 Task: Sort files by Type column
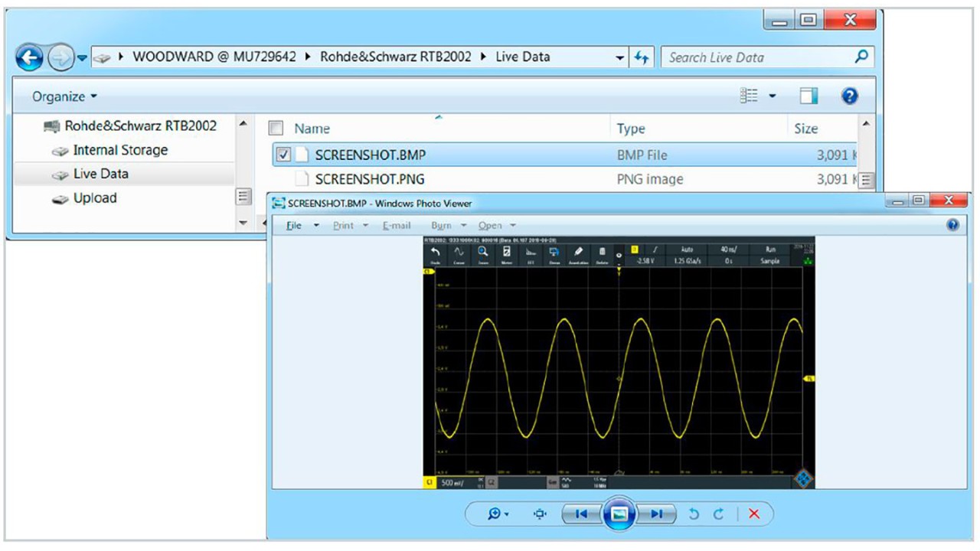[631, 129]
